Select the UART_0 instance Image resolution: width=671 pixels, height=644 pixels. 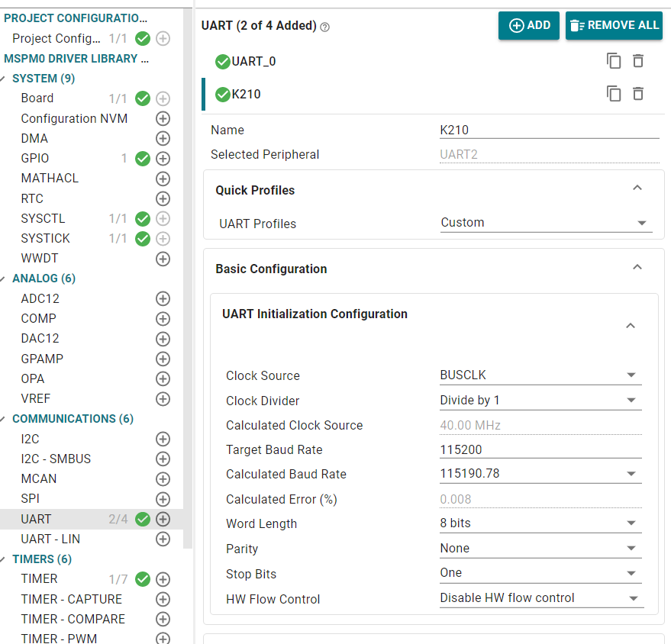253,62
